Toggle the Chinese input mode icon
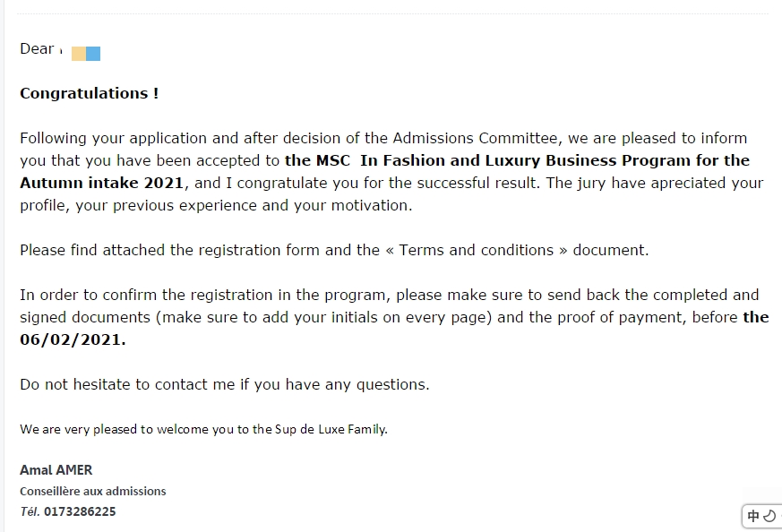 753,516
